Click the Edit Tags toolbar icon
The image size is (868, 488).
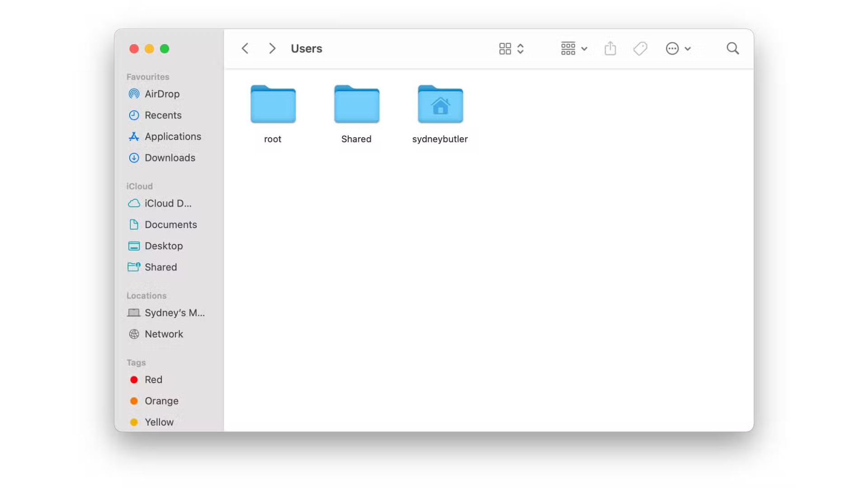click(x=640, y=48)
